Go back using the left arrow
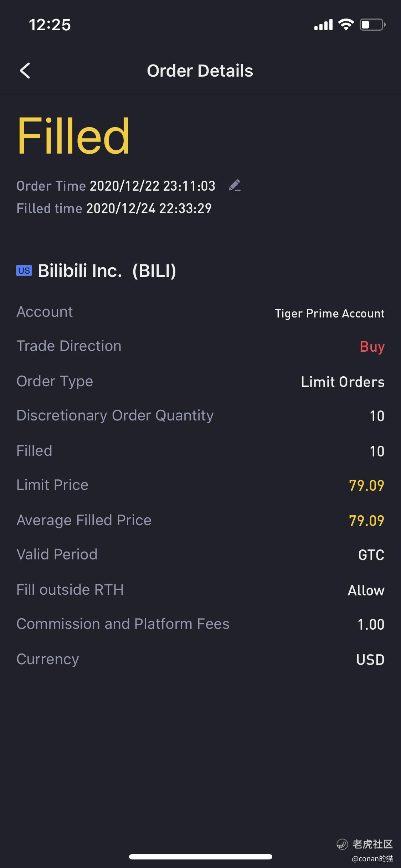 (x=25, y=71)
